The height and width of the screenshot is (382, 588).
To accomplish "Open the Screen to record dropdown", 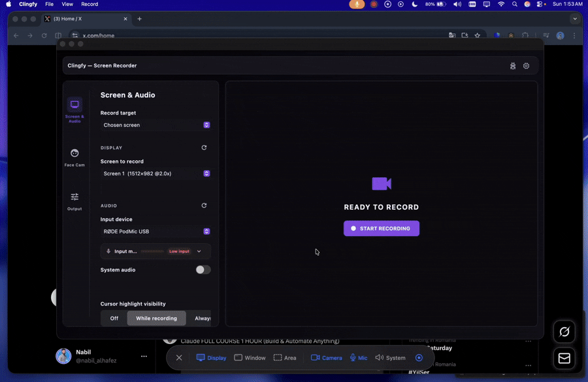I will point(155,173).
